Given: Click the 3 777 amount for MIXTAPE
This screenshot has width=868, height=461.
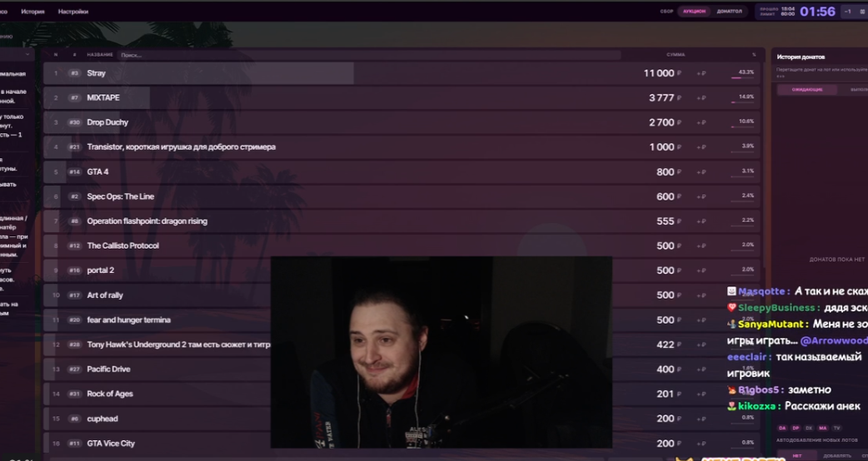Looking at the screenshot, I should click(661, 98).
